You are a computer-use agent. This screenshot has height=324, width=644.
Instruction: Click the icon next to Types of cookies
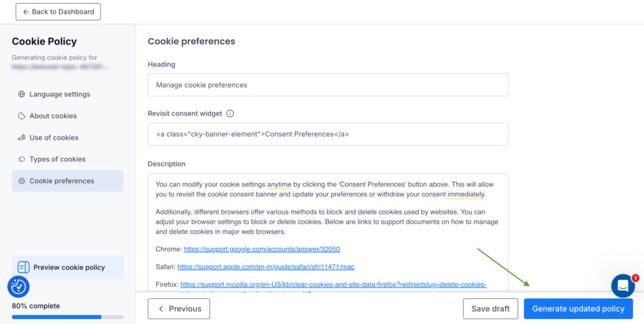[x=21, y=159]
